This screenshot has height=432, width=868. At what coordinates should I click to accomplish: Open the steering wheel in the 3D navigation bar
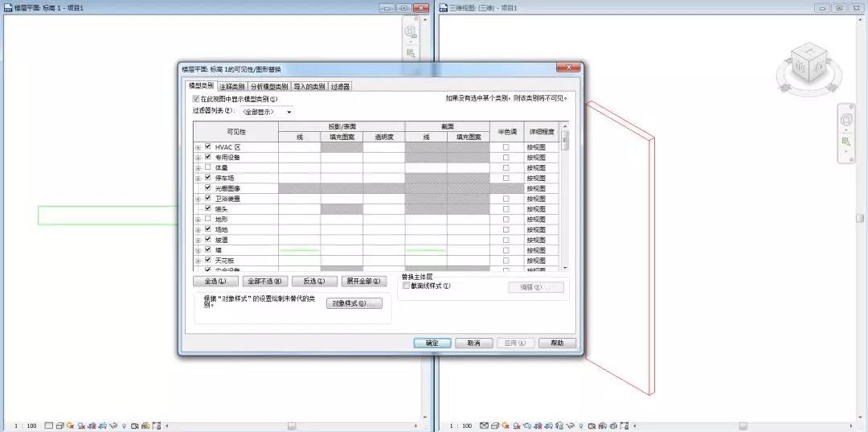click(x=845, y=119)
